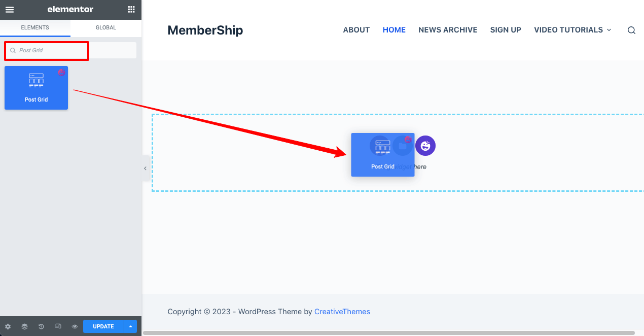
Task: Click the purple smiley-face button on canvas
Action: pos(425,146)
